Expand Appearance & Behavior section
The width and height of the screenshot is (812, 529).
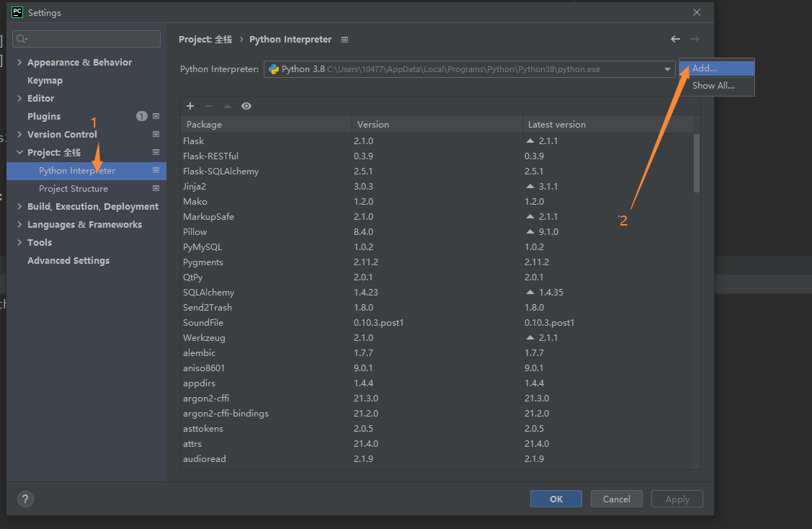point(19,62)
